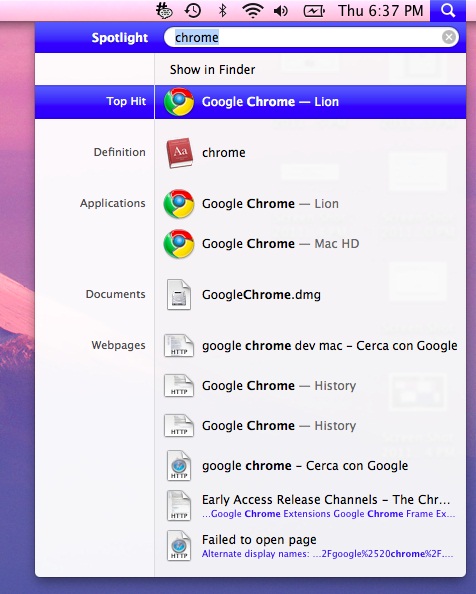Open the GoogleChrome.dmg disk image icon
This screenshot has width=476, height=594.
tap(179, 295)
